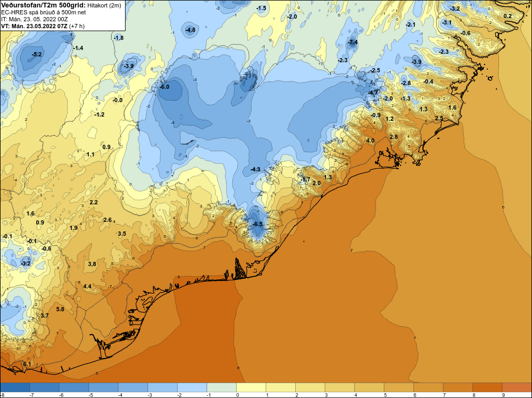The image size is (532, 398).
Task: Click the title 'Veðurstofan/T2m 500grid:' in the header
Action: point(44,4)
